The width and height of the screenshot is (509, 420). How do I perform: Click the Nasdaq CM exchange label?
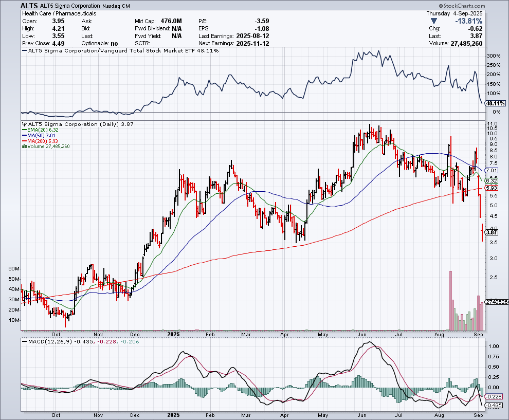pyautogui.click(x=116, y=5)
